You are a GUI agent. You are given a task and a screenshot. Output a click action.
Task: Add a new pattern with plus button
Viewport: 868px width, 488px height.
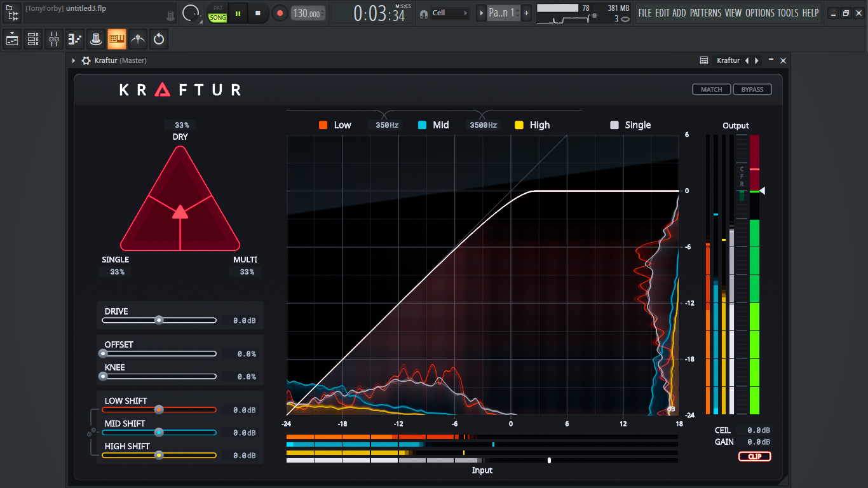tap(526, 13)
